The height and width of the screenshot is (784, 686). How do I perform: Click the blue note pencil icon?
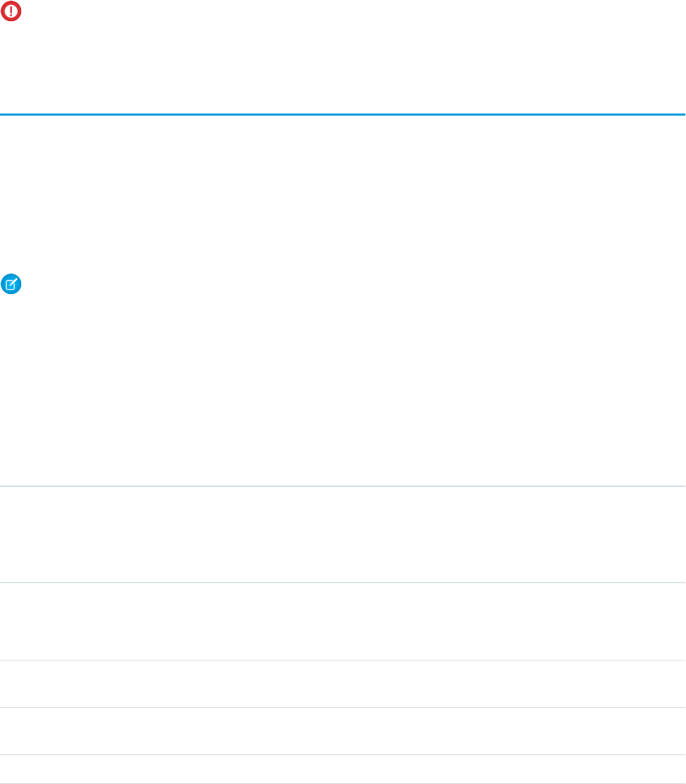(x=11, y=284)
